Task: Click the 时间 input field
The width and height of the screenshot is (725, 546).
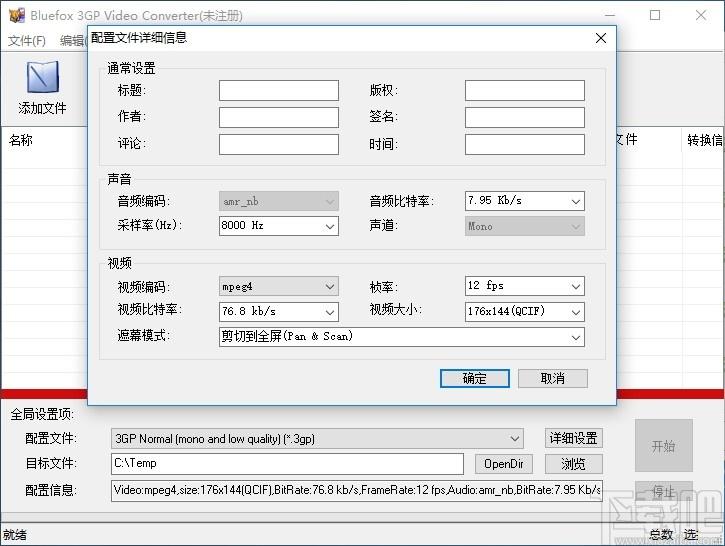Action: pos(525,144)
